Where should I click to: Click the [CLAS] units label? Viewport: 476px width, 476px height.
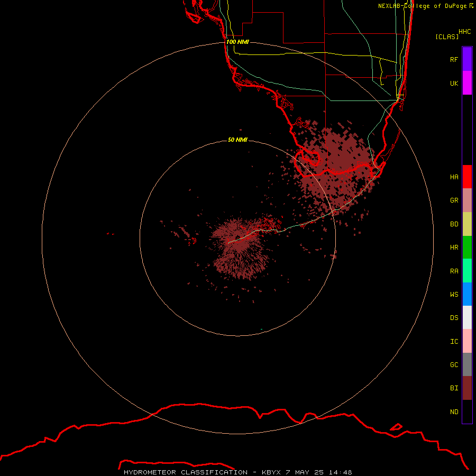point(447,36)
